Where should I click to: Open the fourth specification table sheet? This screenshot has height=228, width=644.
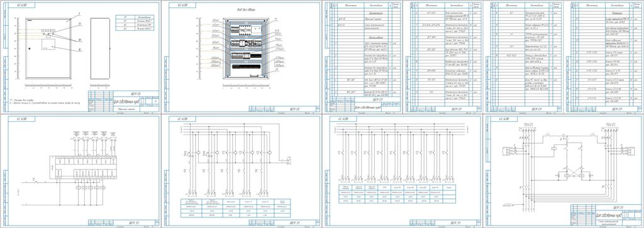[x=602, y=57]
